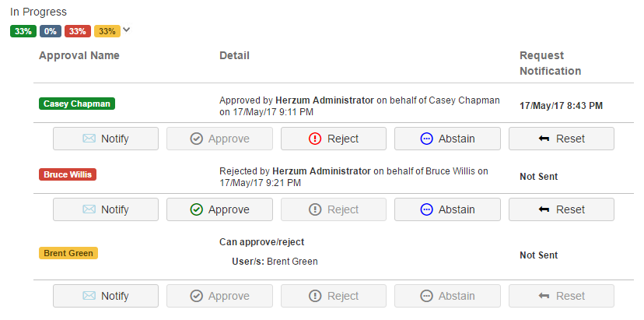Reset Casey Chapman's approval

click(x=561, y=139)
